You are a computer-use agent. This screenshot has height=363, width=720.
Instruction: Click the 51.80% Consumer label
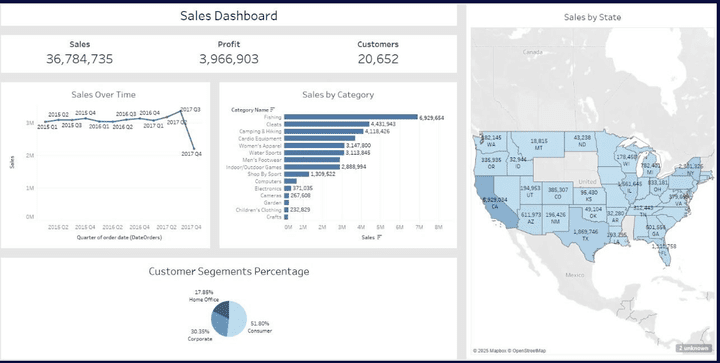click(x=259, y=327)
